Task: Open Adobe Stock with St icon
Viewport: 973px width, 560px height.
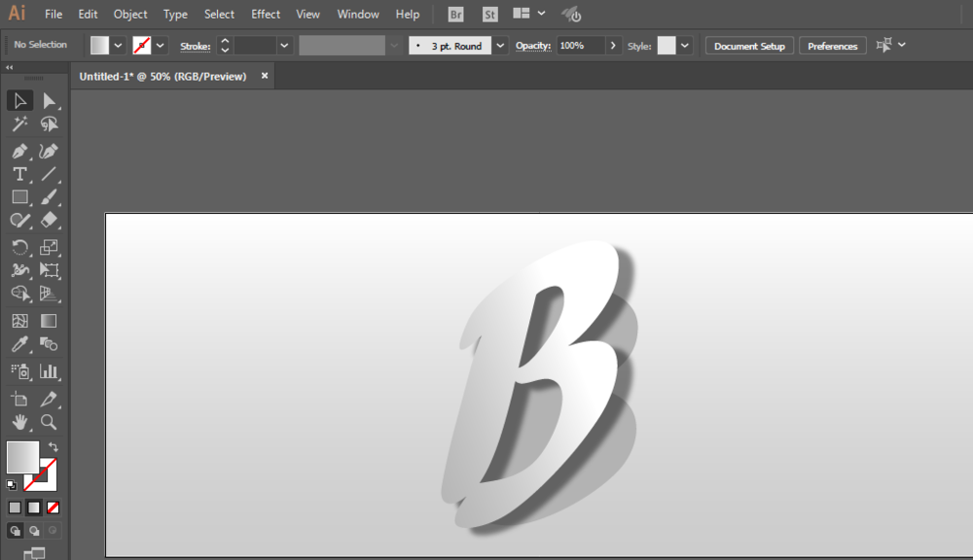Action: (489, 15)
